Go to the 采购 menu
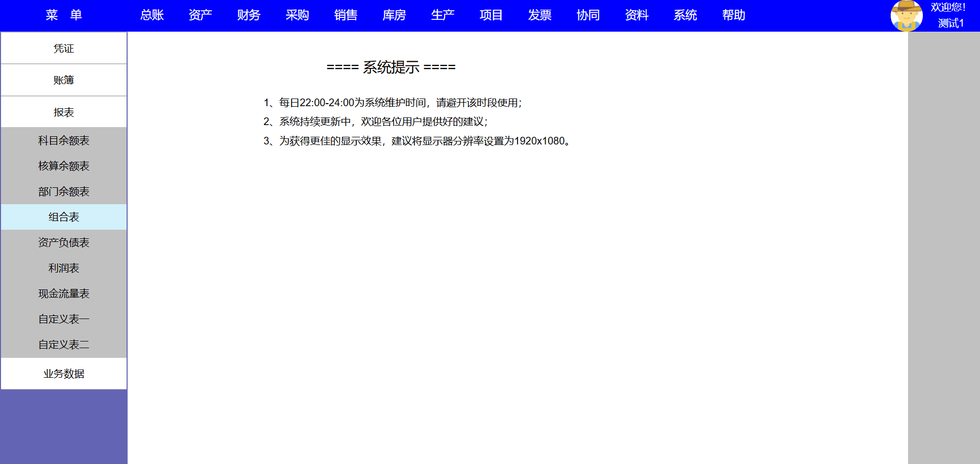 click(297, 15)
